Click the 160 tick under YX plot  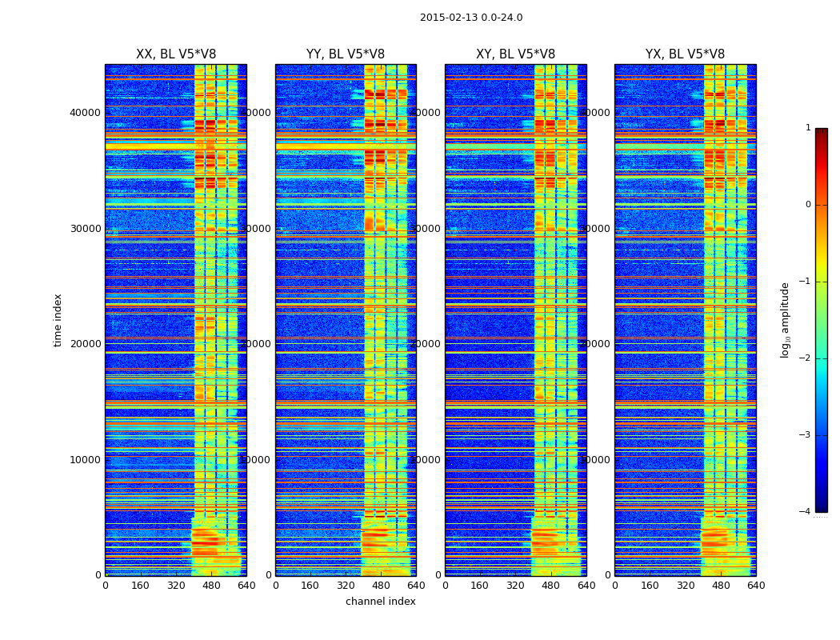pyautogui.click(x=650, y=586)
